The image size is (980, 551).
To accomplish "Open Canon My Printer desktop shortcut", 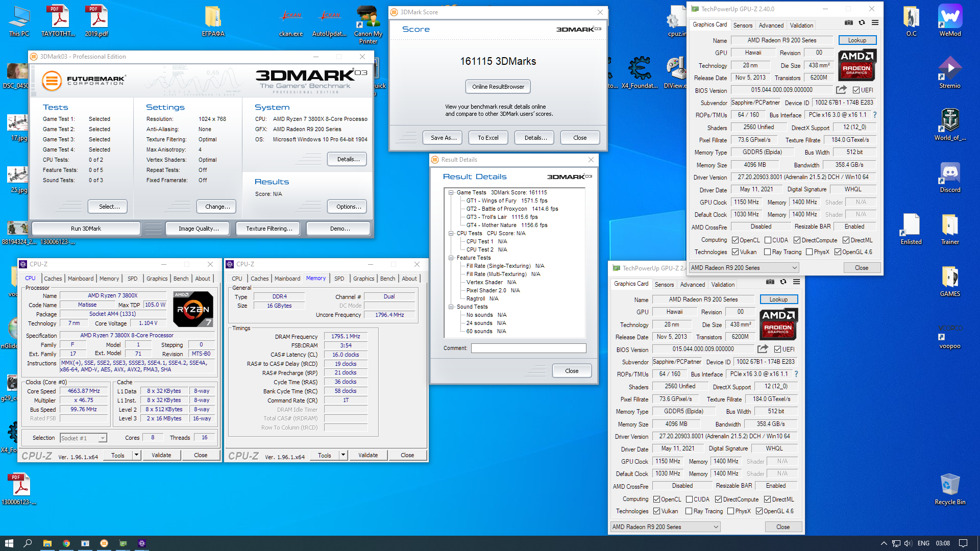I will click(368, 24).
